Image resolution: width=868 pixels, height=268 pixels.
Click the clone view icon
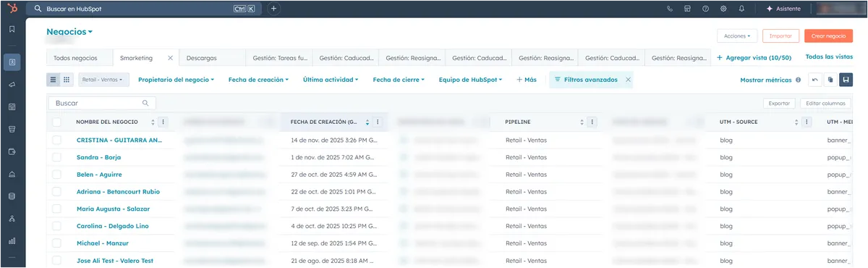click(x=830, y=80)
